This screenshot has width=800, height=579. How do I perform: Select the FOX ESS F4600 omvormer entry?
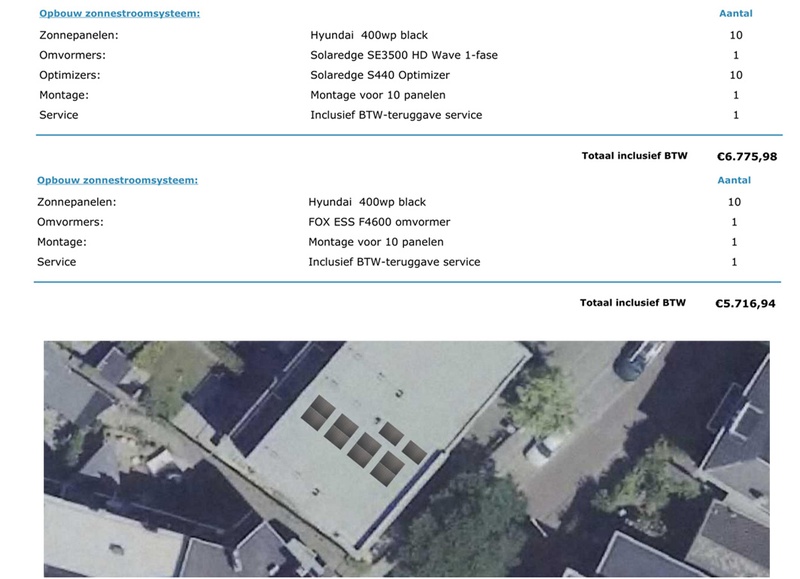380,222
